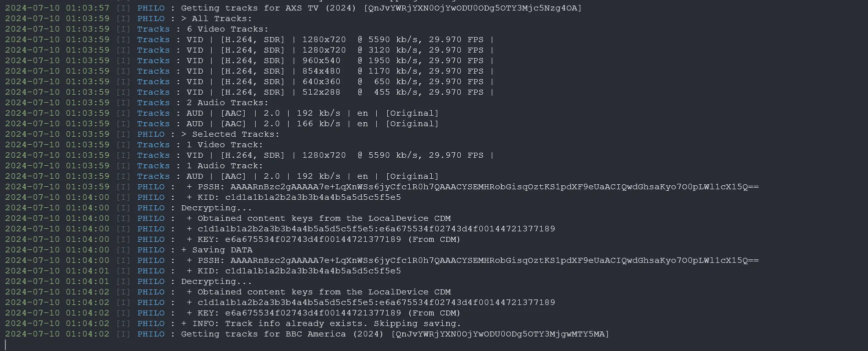This screenshot has width=868, height=351.
Task: Select the 1280x720 5590 kb/s video track line under All Tracks
Action: (249, 40)
